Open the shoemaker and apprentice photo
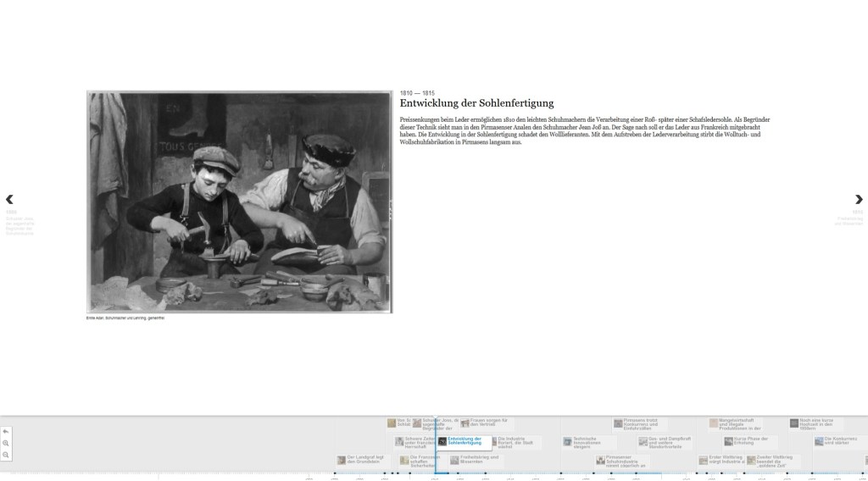The image size is (868, 481). (240, 202)
